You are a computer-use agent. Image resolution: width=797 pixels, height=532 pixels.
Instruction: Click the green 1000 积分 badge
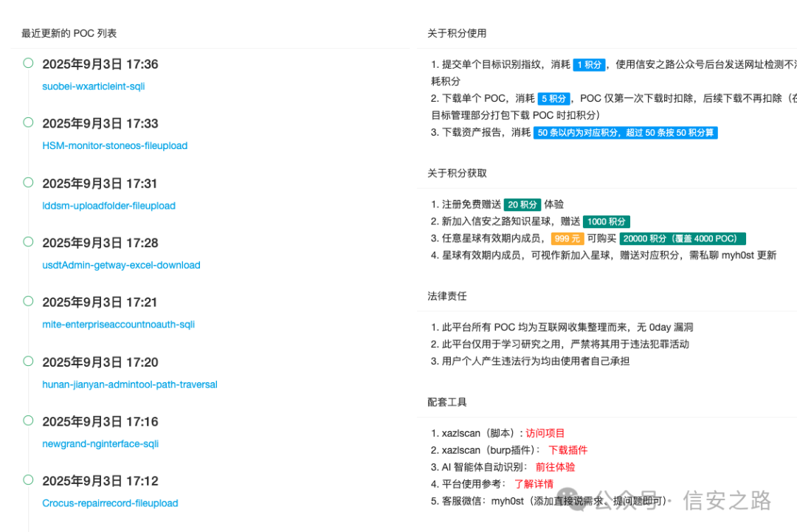(x=607, y=221)
